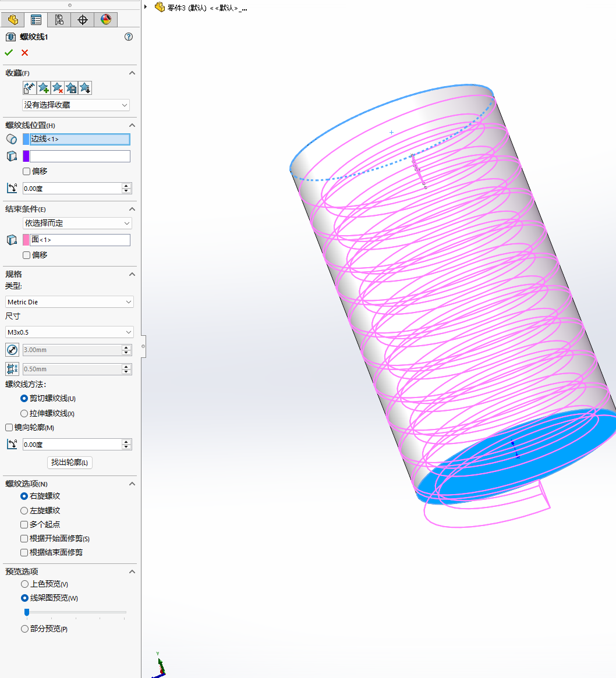Select the 拉伸螺纹线 radio option
This screenshot has height=678, width=616.
24,414
